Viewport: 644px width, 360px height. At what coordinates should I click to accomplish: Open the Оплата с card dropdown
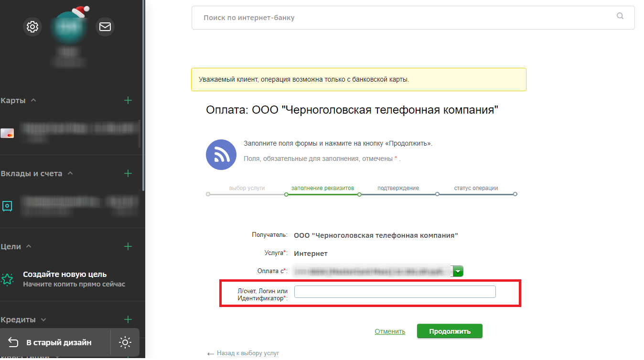click(x=458, y=271)
